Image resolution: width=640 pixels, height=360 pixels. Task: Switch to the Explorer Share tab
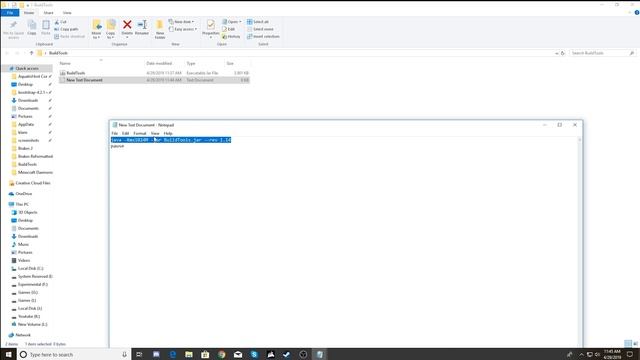(48, 13)
